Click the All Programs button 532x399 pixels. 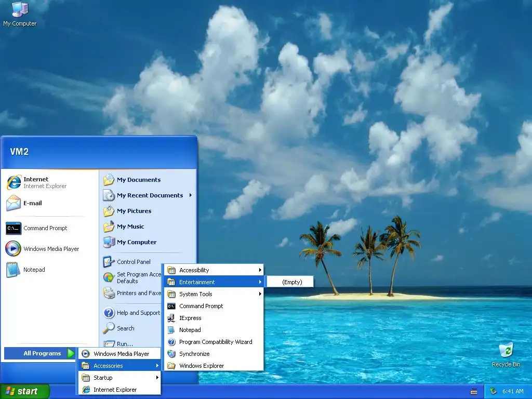(39, 353)
